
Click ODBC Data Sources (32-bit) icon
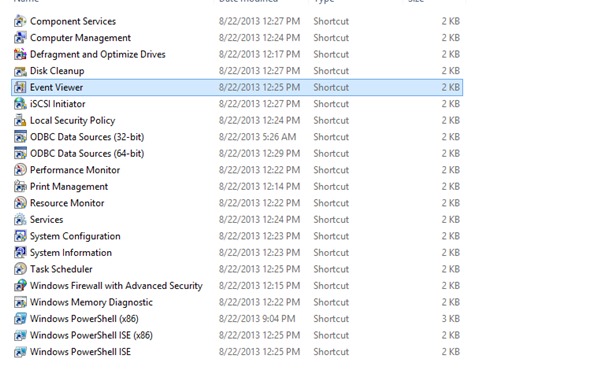coord(20,137)
